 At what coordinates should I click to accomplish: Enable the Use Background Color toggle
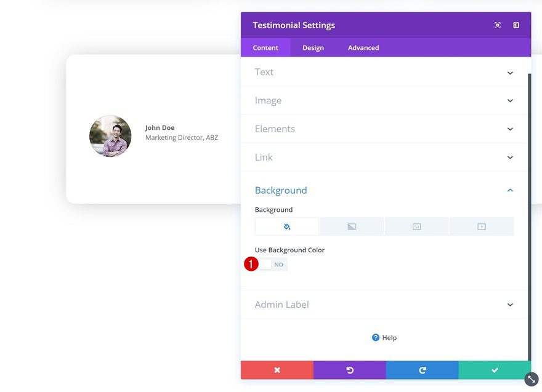[x=266, y=264]
